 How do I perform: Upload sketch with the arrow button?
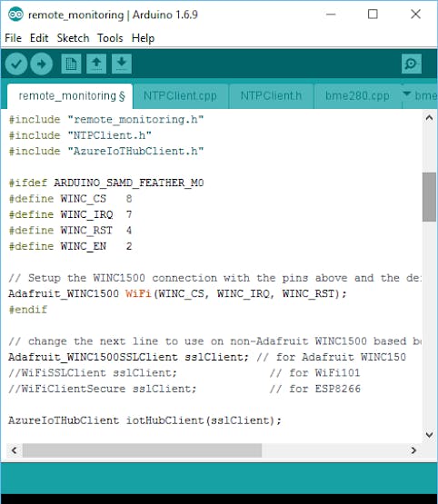tap(42, 64)
